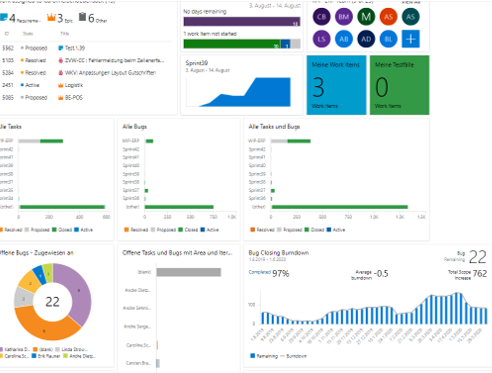
Task: Click Active legend swatch in Alle Tasks und Bugs
Action: tap(329, 230)
